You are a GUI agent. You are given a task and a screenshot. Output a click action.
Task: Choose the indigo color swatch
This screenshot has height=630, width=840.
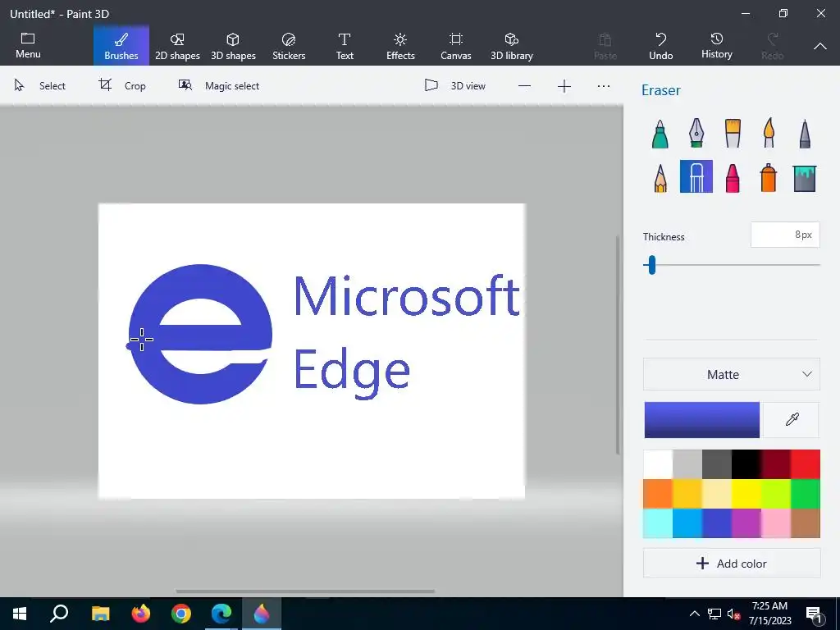[x=717, y=523]
